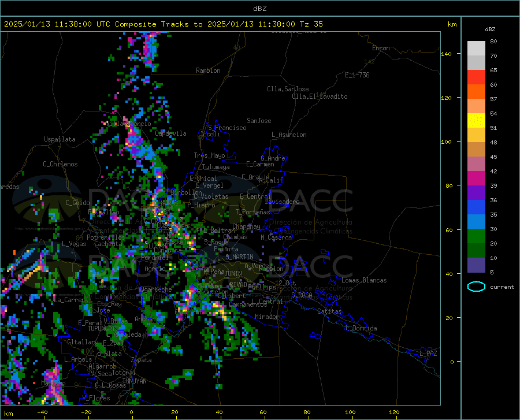Image resolution: width=520 pixels, height=420 pixels.
Task: Click the 'current' legend label
Action: click(502, 287)
